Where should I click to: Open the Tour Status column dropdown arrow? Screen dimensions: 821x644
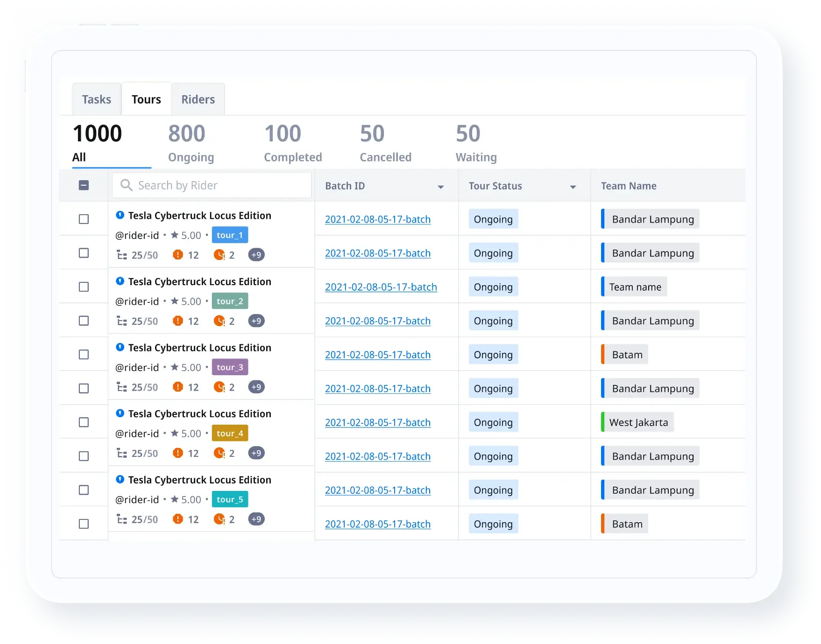(x=573, y=187)
